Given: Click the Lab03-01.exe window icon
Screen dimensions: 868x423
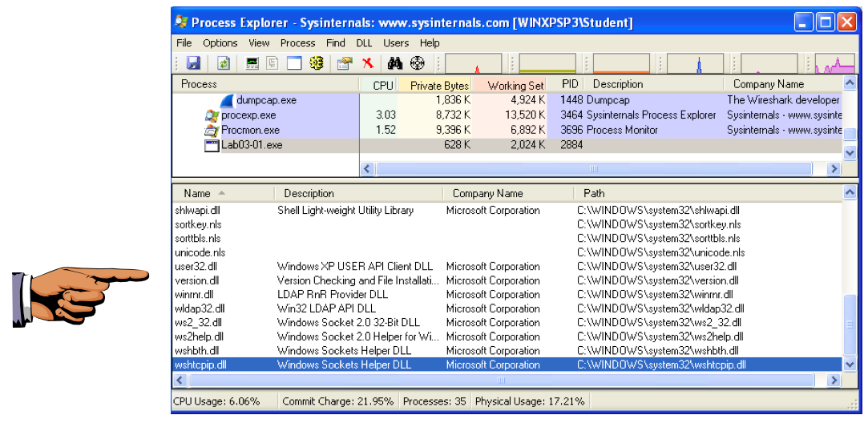Looking at the screenshot, I should pyautogui.click(x=212, y=146).
